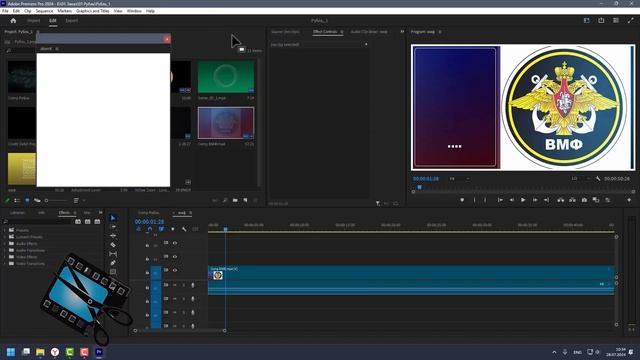The height and width of the screenshot is (360, 640).
Task: Expand the Video Effects folder
Action: pos(5,257)
